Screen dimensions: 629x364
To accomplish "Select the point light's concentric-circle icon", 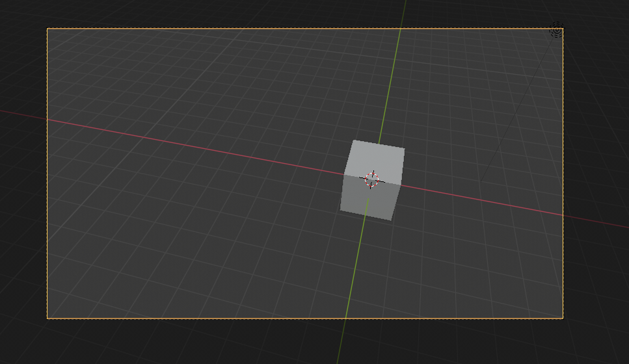I will coord(556,30).
